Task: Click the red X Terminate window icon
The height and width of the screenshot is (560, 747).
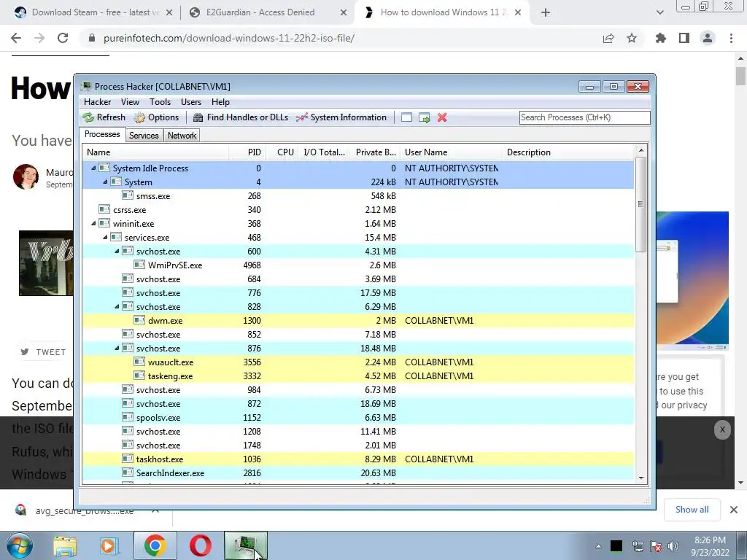Action: point(442,117)
